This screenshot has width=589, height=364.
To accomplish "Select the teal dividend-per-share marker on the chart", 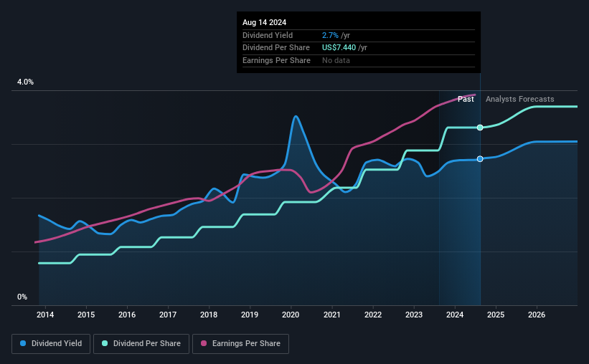I will point(480,128).
